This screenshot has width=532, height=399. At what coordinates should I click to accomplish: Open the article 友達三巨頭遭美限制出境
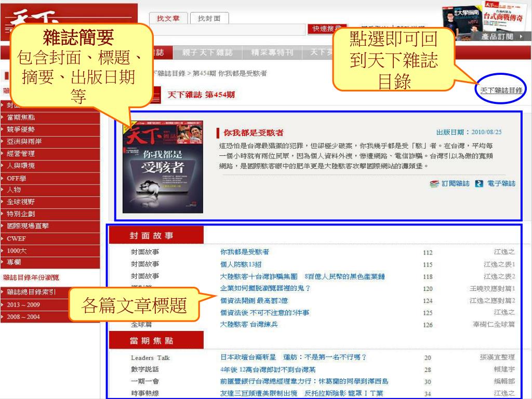[302, 393]
